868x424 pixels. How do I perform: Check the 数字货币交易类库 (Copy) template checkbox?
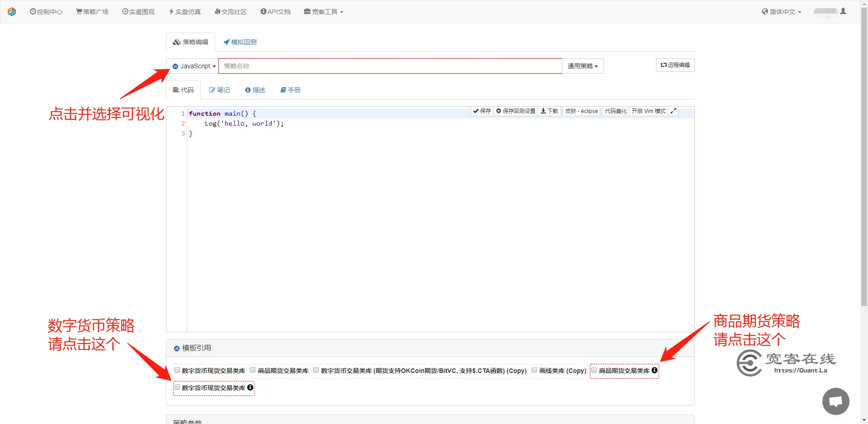(x=316, y=370)
